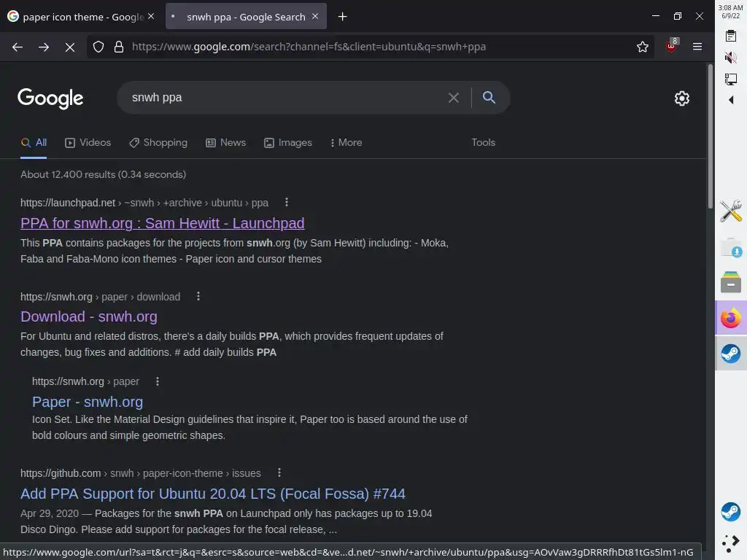Screen dimensions: 747x560
Task: Switch to Firefox in the dock
Action: pyautogui.click(x=731, y=318)
